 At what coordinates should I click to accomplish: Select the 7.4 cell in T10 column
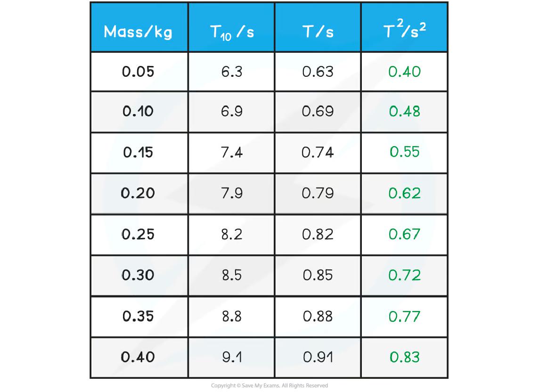(231, 153)
